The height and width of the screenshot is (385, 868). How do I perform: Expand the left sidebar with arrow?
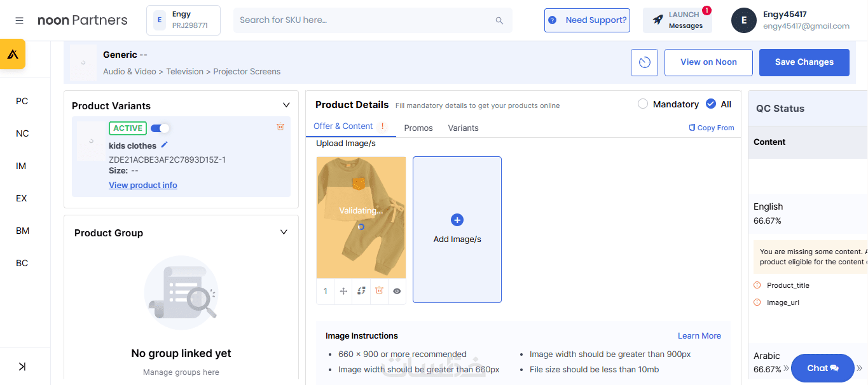point(22,367)
